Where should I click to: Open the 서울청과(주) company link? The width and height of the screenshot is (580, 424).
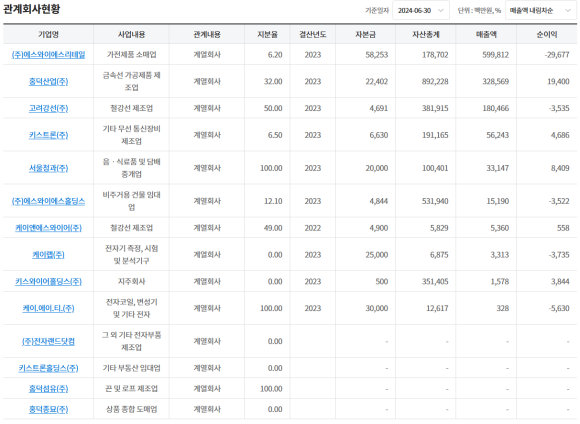tap(48, 168)
